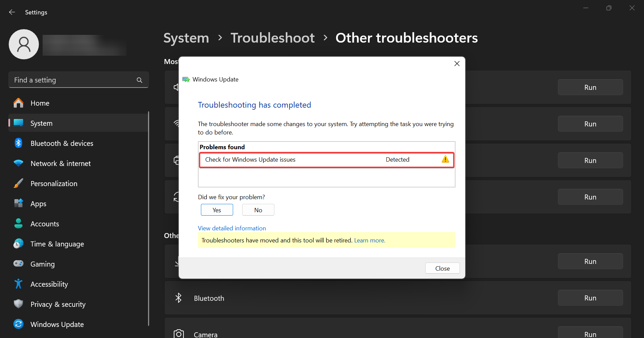Click the Bluetooth & devices icon
This screenshot has width=644, height=338.
(x=18, y=143)
